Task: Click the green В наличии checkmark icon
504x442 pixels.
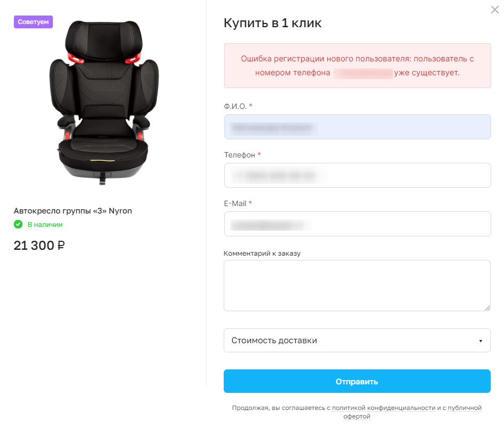Action: pos(18,224)
